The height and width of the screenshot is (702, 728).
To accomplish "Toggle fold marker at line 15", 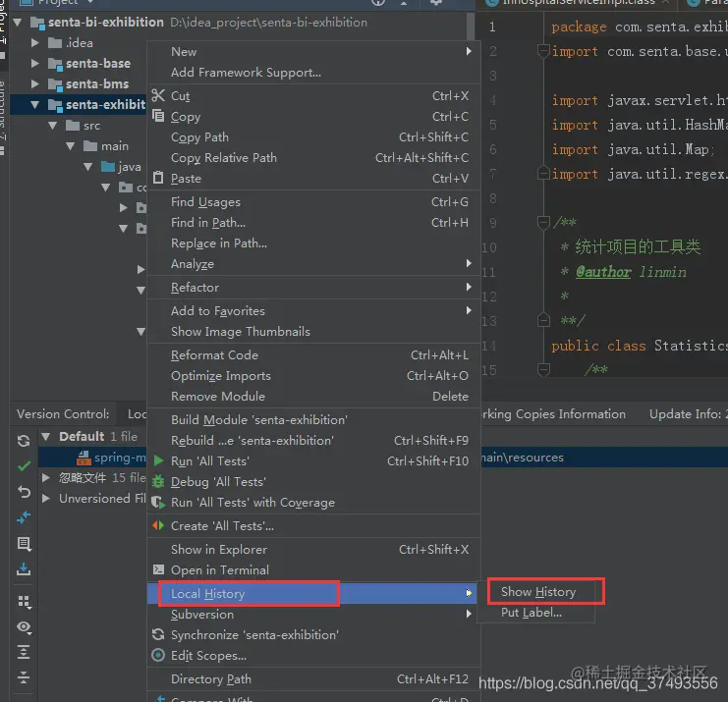I will [543, 370].
